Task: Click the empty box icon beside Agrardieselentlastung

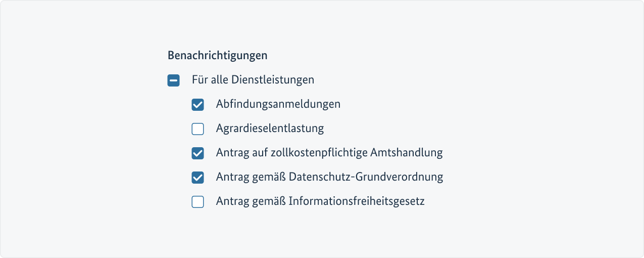Action: pos(198,129)
